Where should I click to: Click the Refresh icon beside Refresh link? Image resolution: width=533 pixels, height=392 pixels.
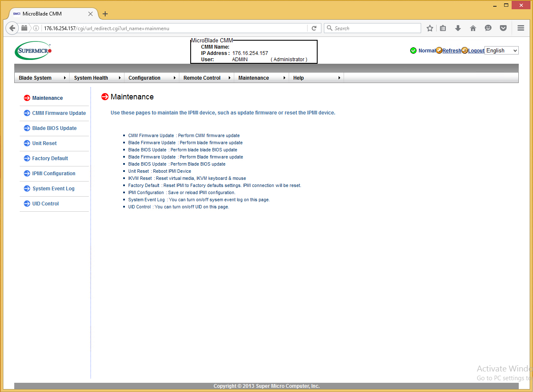[439, 50]
